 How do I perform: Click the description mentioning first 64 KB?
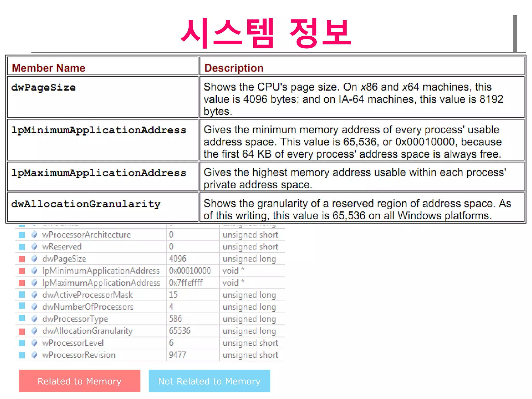click(x=353, y=142)
